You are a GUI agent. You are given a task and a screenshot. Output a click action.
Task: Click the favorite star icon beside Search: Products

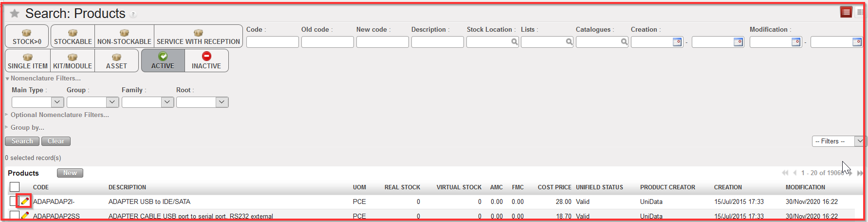pos(15,14)
